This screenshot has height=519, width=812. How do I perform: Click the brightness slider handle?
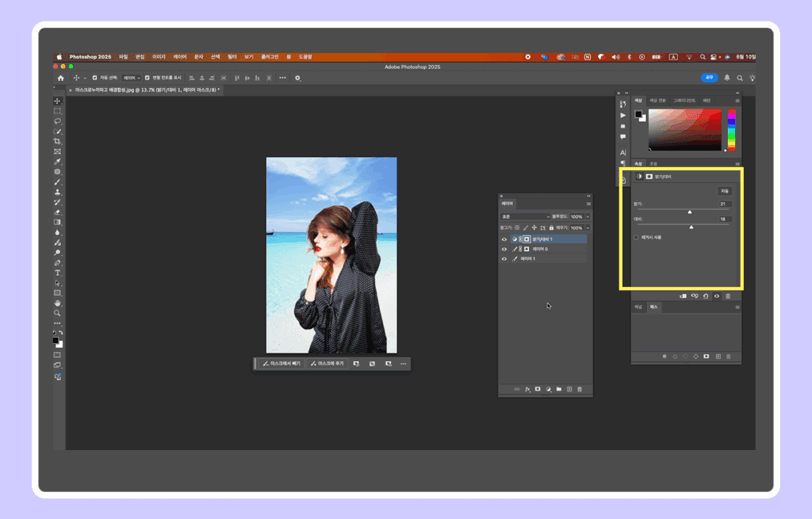[x=690, y=212]
